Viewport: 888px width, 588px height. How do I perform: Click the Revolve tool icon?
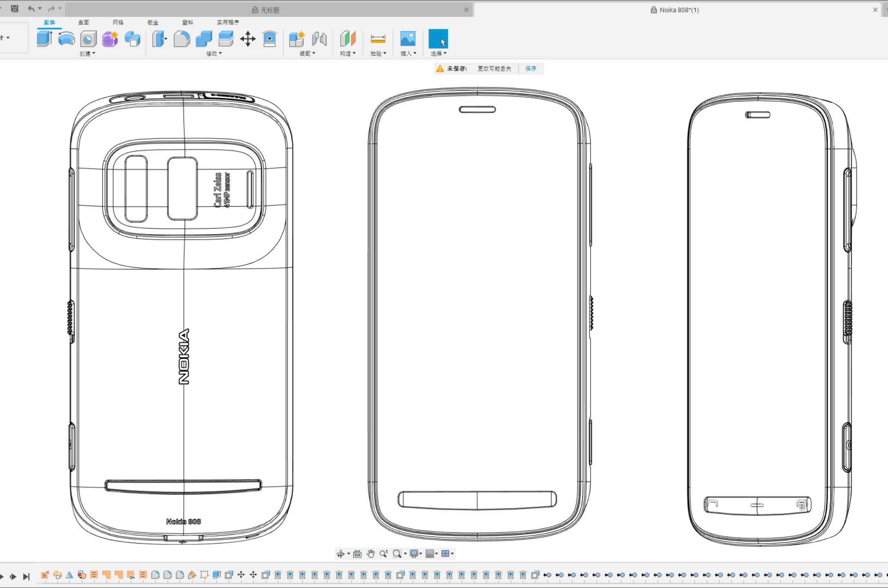tap(66, 39)
